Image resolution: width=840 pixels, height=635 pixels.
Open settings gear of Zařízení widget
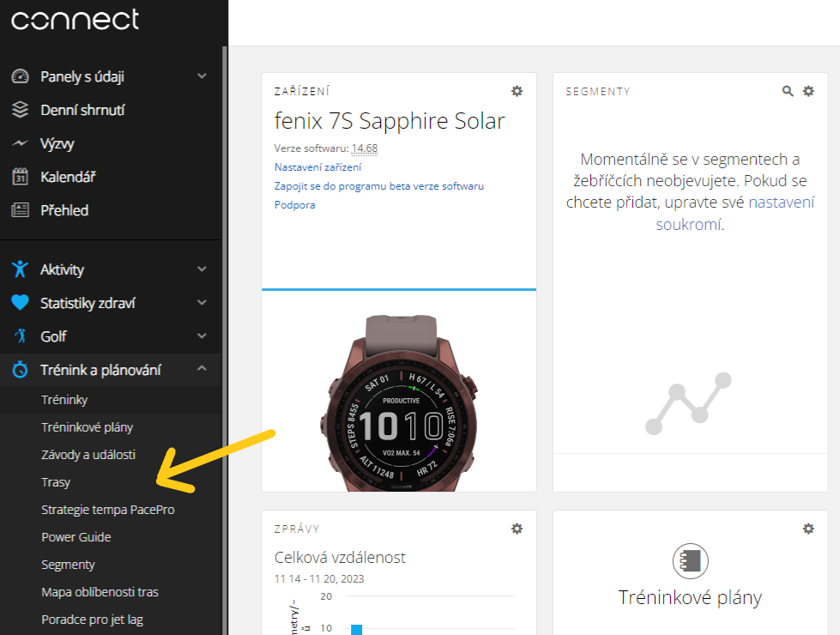pyautogui.click(x=517, y=91)
